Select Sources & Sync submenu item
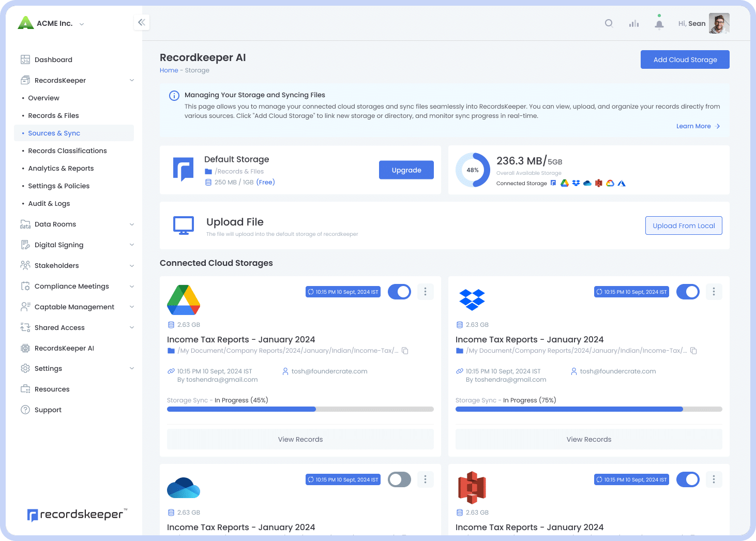756x541 pixels. (74, 133)
